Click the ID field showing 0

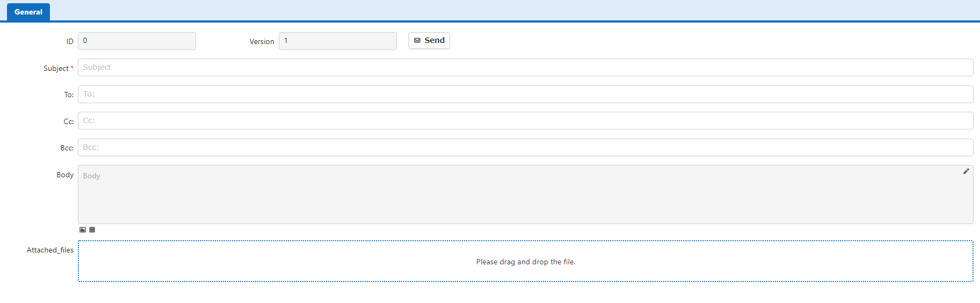pos(137,41)
